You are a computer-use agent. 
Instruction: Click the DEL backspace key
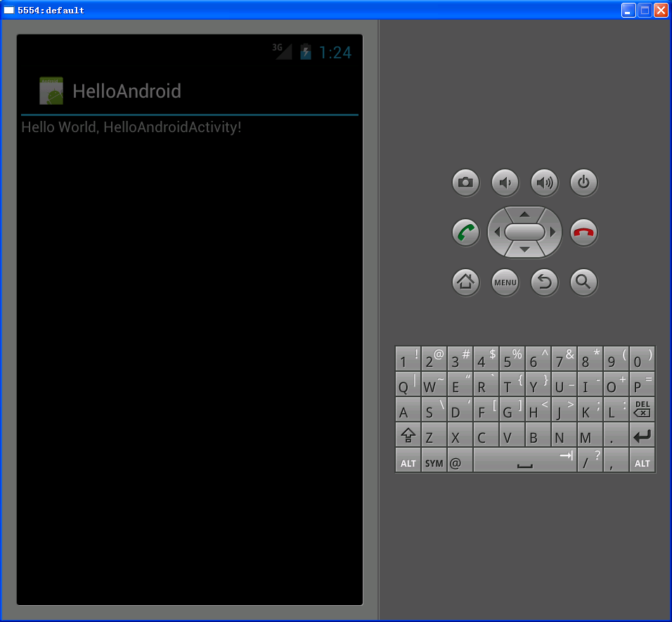pos(642,409)
